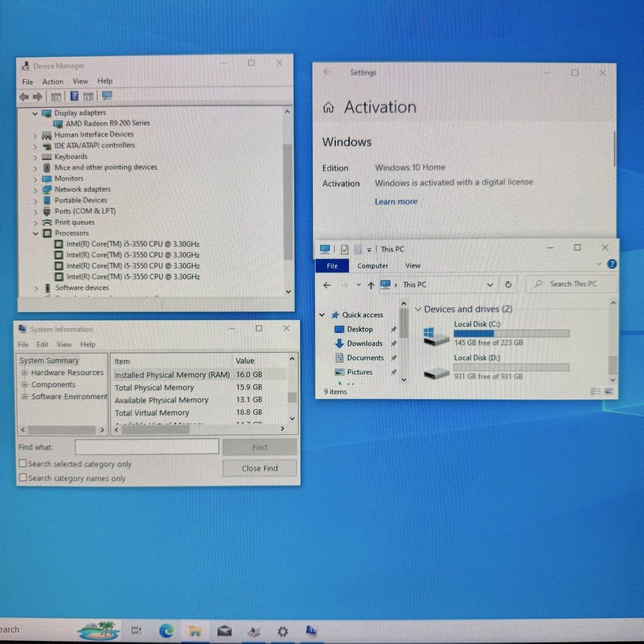Screen dimensions: 644x644
Task: Open recent locations dropdown in This PC
Action: point(358,284)
